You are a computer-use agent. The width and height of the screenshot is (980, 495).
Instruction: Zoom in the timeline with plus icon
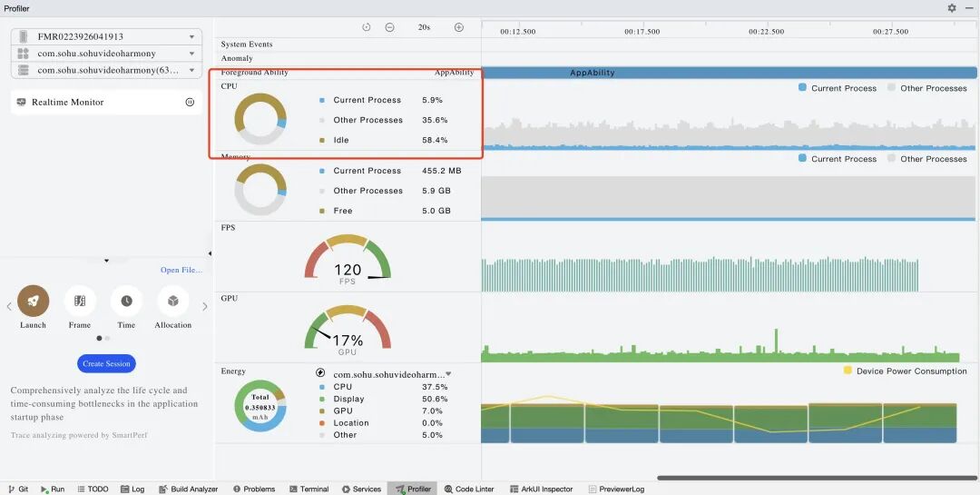coord(459,27)
